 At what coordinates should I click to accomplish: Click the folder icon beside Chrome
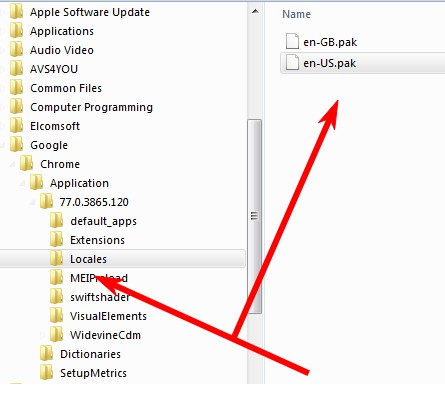(27, 164)
